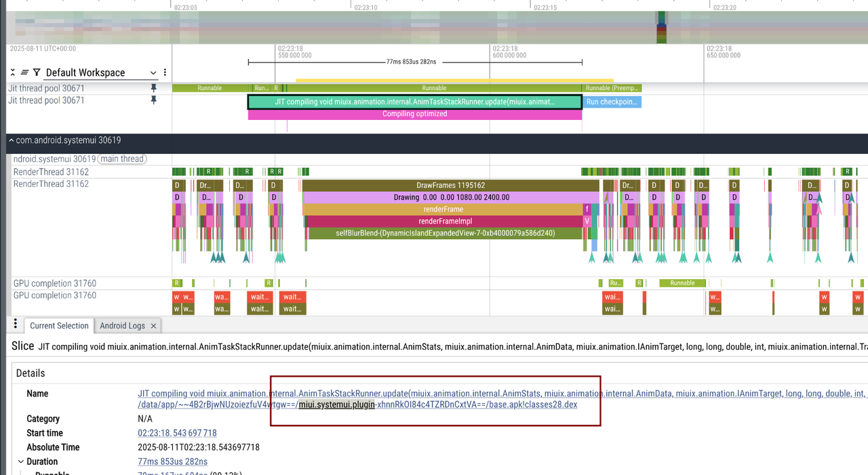Click the Start time 02:23:18.543 697 718 link
Viewport: 868px width, 475px height.
177,433
